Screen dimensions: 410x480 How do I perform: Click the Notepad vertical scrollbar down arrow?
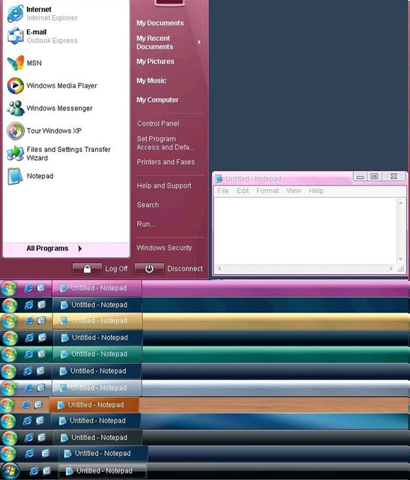400,259
